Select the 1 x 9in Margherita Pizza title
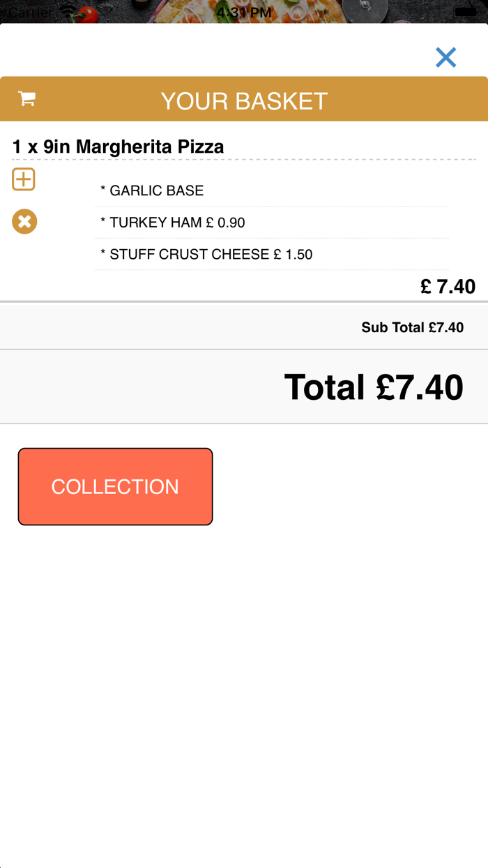Viewport: 488px width, 868px height. coord(118,147)
